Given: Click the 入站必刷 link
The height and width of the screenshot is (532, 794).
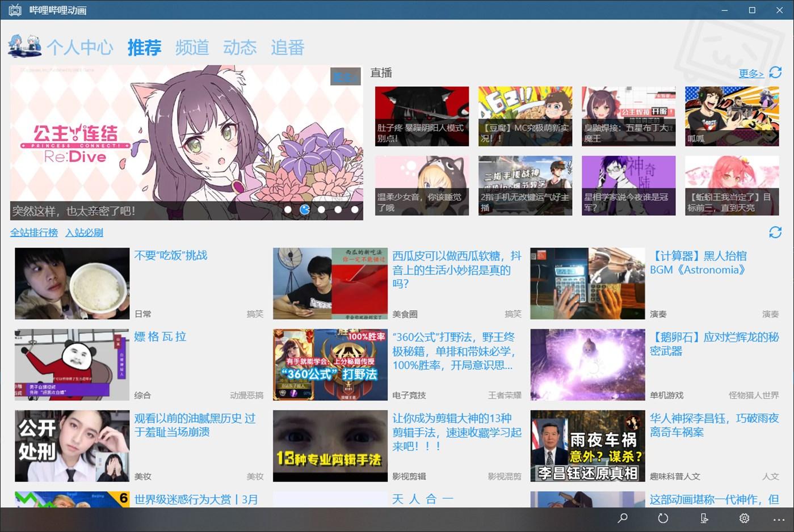Looking at the screenshot, I should pos(84,233).
